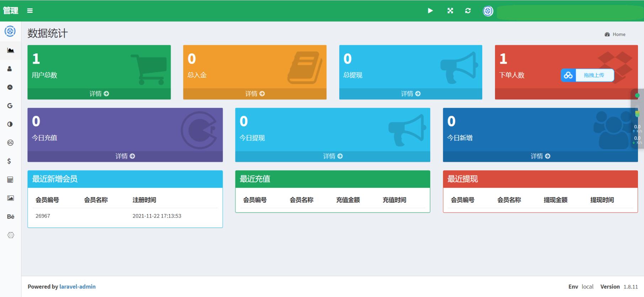The width and height of the screenshot is (644, 297).
Task: Open the image icon in sidebar
Action: pyautogui.click(x=11, y=198)
